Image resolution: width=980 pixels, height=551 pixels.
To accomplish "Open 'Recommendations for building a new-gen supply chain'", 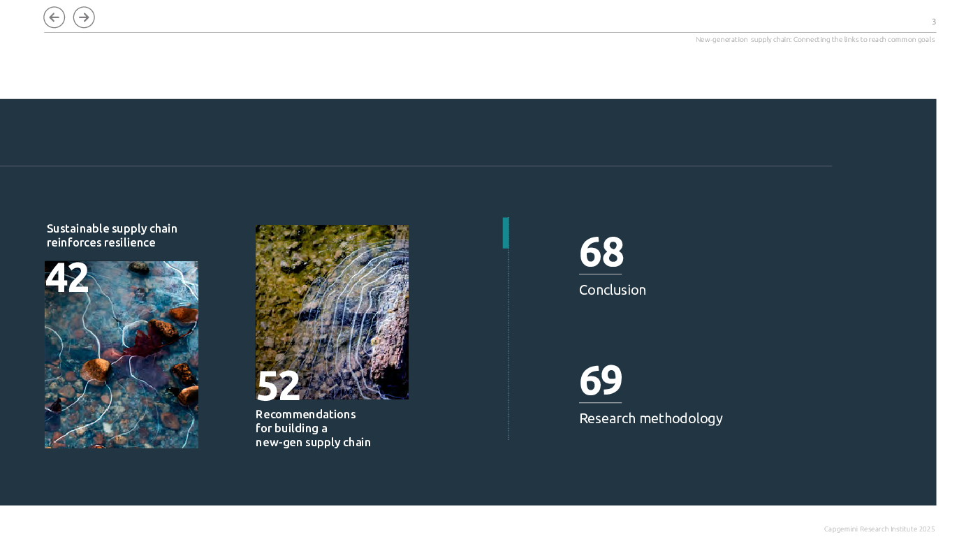I will 313,428.
